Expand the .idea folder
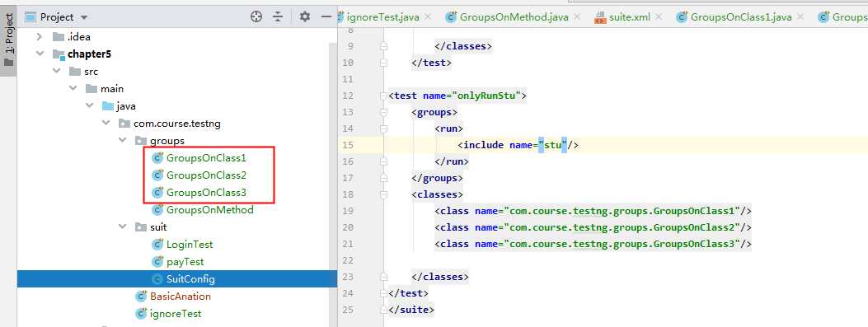This screenshot has height=327, width=868. pyautogui.click(x=40, y=36)
